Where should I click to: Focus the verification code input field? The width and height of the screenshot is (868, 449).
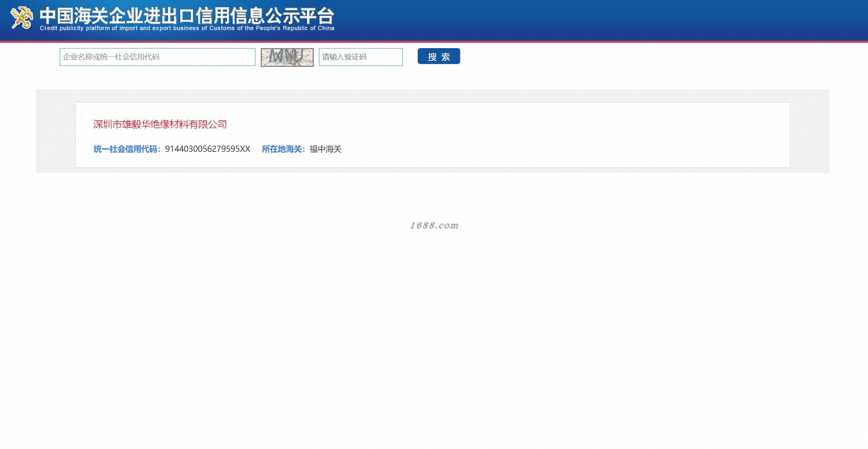point(361,57)
